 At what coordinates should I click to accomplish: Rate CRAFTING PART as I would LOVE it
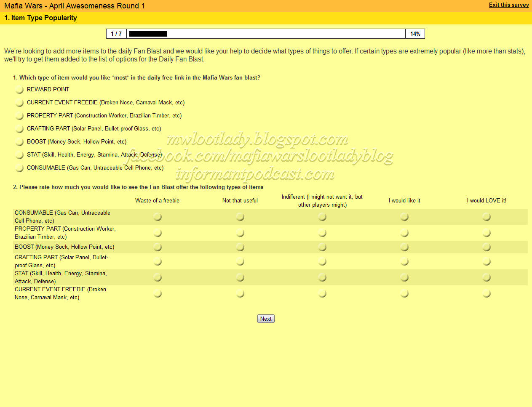[487, 261]
